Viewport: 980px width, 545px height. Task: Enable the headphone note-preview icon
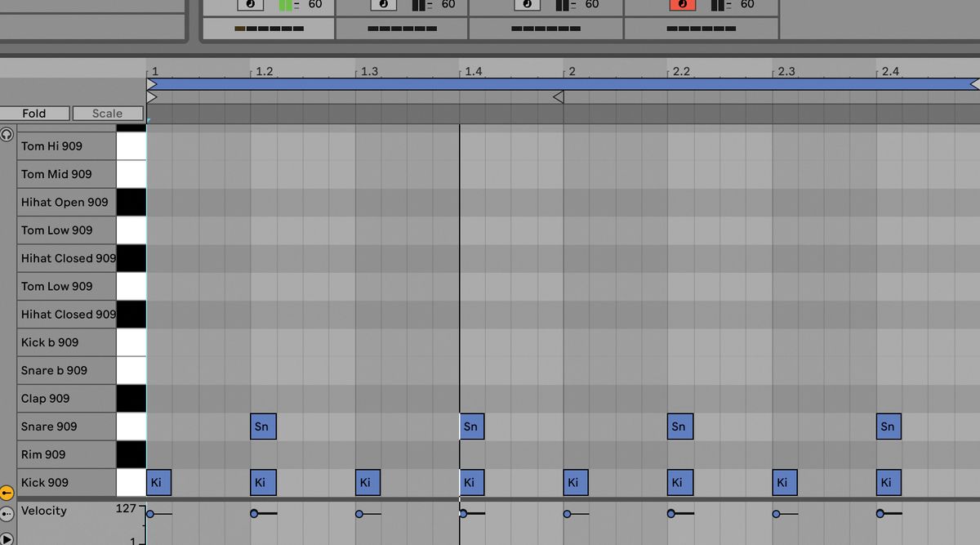click(x=6, y=135)
